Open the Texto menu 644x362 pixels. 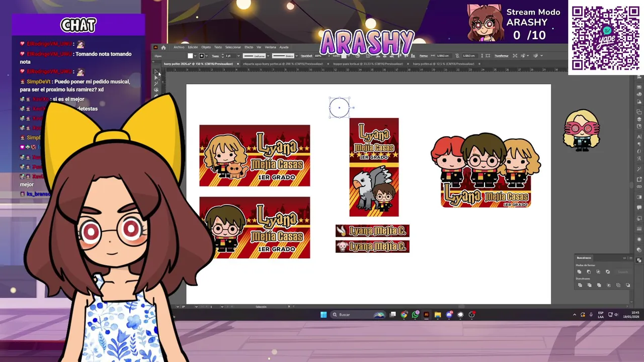[218, 47]
